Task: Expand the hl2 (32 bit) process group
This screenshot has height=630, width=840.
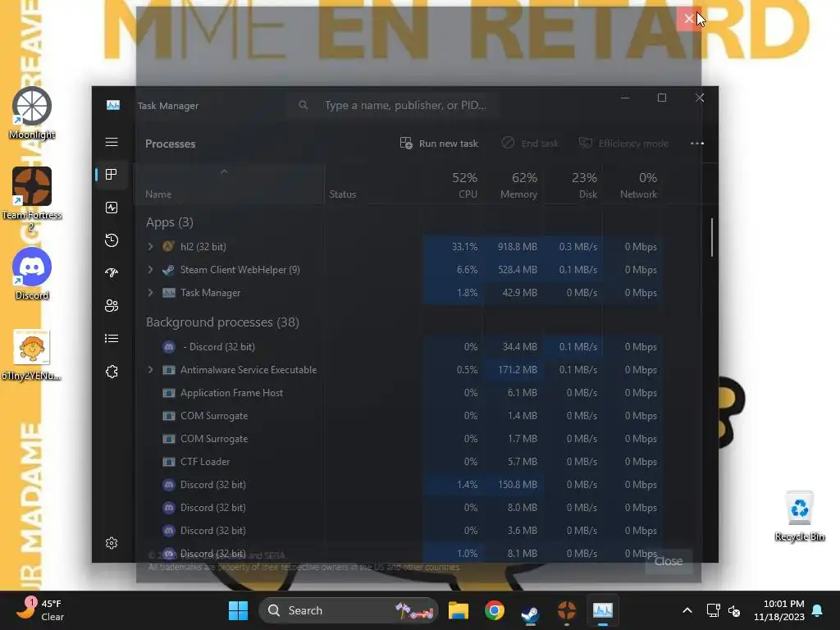Action: 151,246
